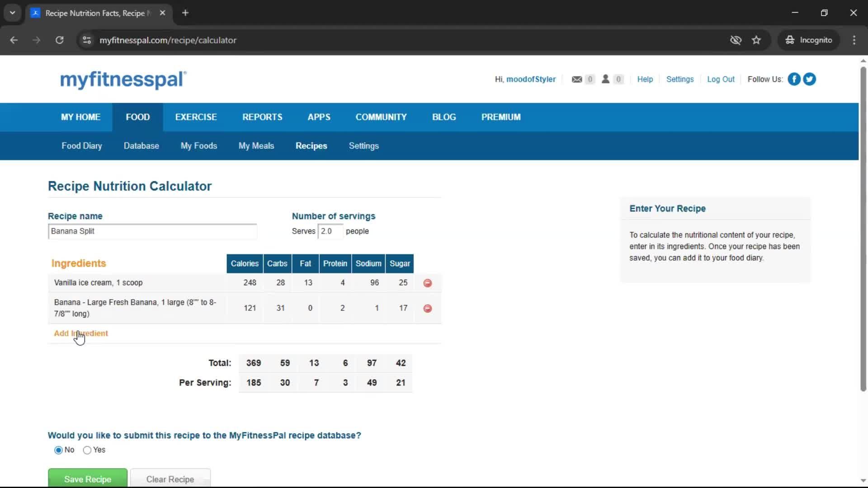Image resolution: width=868 pixels, height=488 pixels.
Task: Click the per serving calories value 185
Action: [x=253, y=383]
